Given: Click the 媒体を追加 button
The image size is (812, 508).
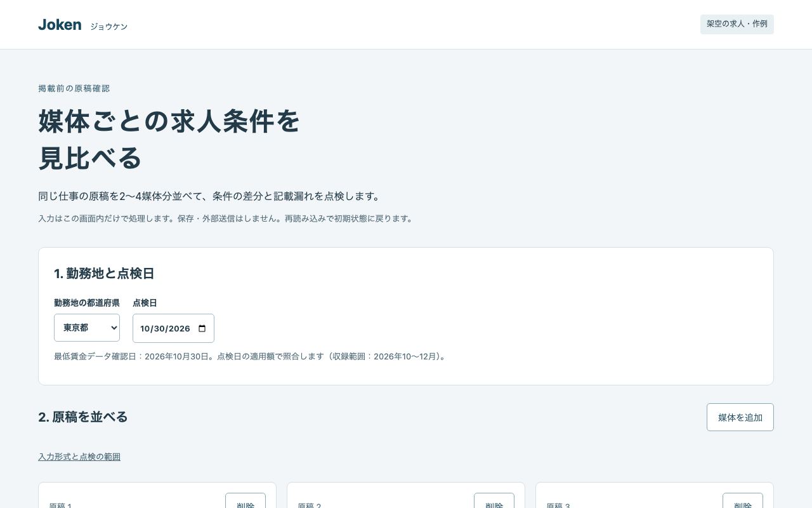Looking at the screenshot, I should pos(740,417).
